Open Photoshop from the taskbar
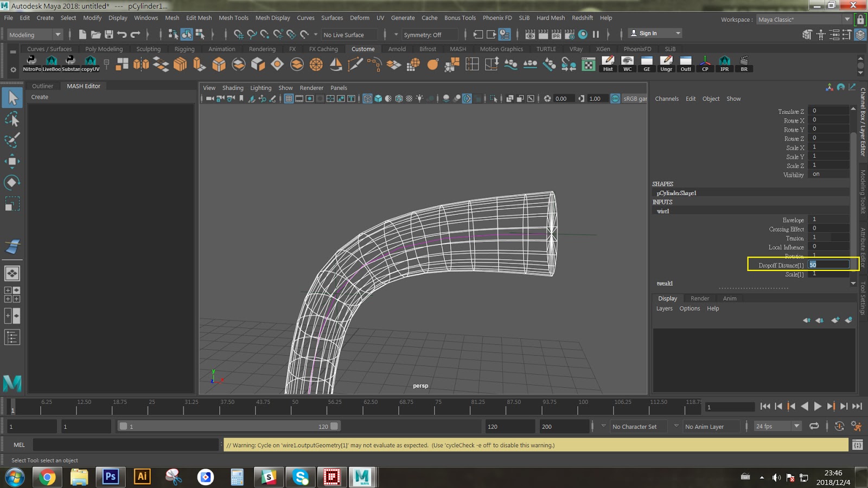Viewport: 868px width, 488px height. coord(111,478)
